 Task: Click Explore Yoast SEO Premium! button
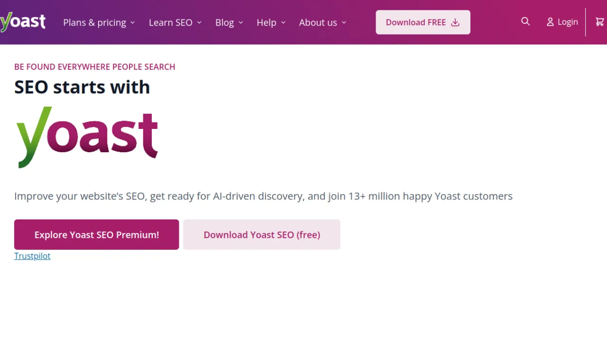tap(97, 235)
